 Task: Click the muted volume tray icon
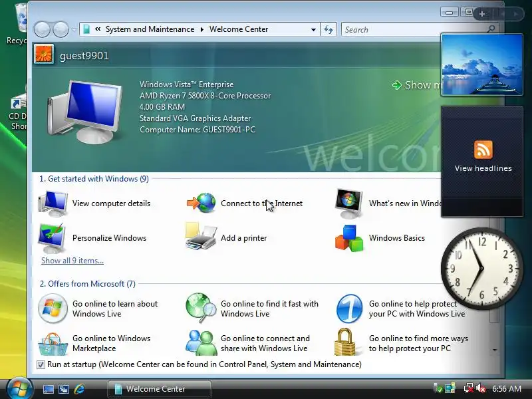(481, 388)
